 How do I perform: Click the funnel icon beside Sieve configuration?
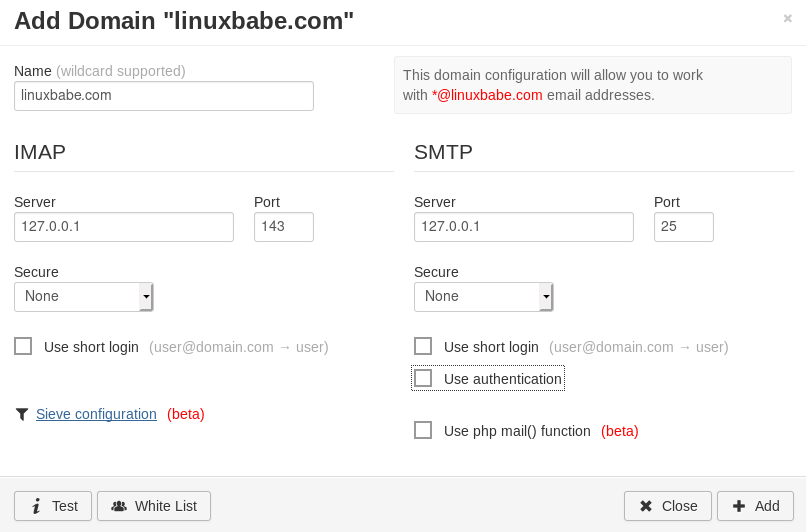coord(22,414)
